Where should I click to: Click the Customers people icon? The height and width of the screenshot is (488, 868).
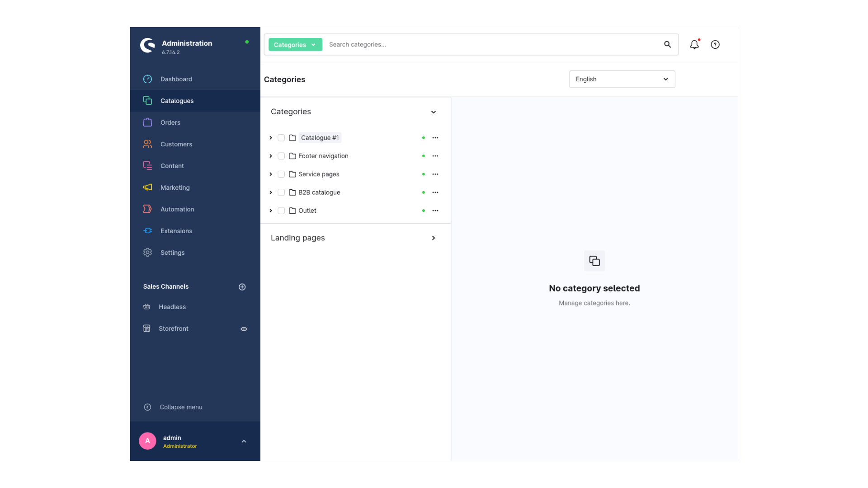click(147, 144)
